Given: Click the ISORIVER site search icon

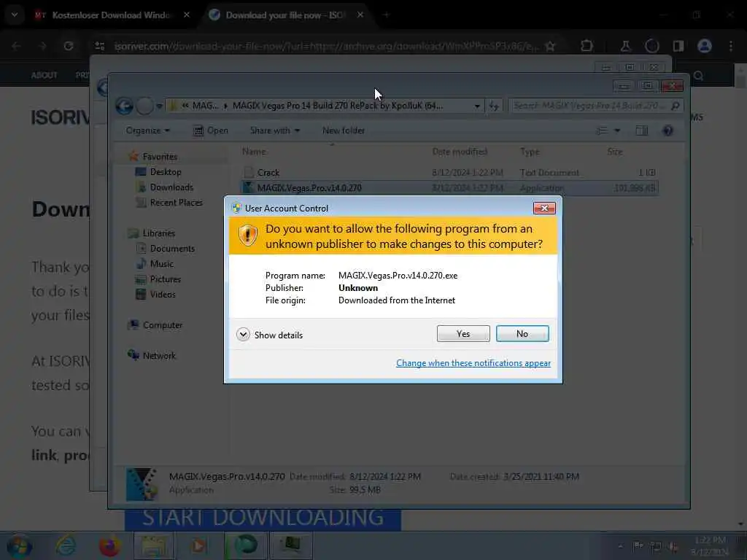Looking at the screenshot, I should 698,76.
